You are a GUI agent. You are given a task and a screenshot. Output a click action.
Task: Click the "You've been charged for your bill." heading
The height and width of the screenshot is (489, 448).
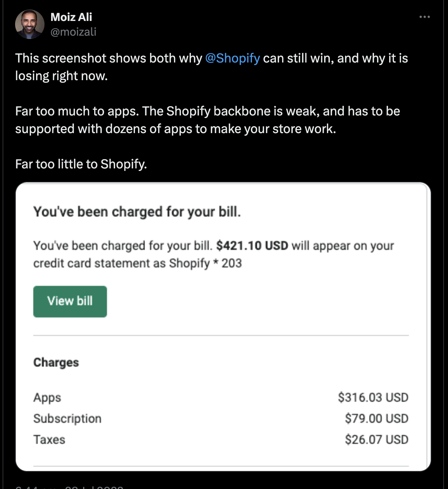[x=137, y=212]
